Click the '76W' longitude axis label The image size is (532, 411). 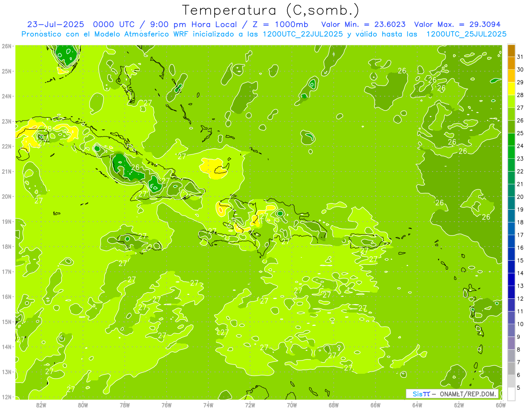pyautogui.click(x=167, y=405)
